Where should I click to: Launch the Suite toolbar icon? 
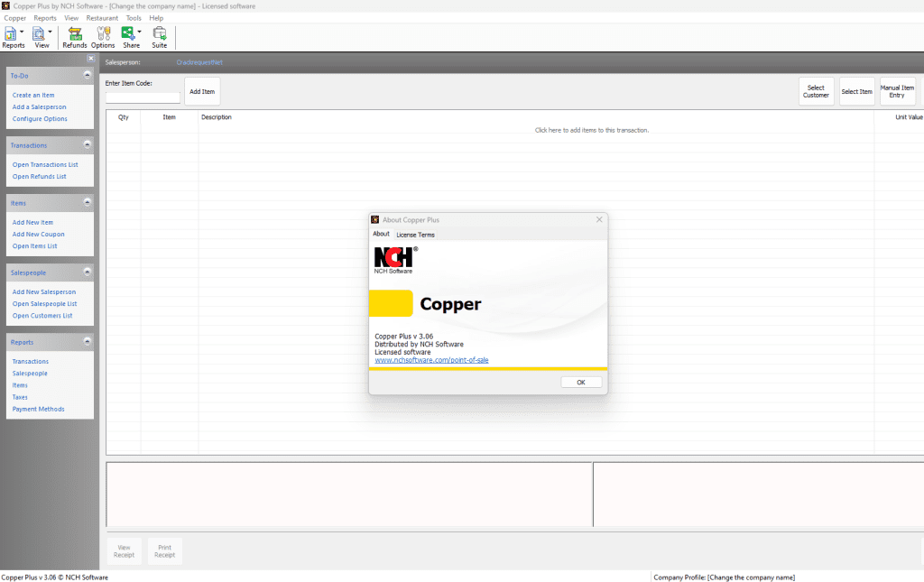pyautogui.click(x=159, y=36)
